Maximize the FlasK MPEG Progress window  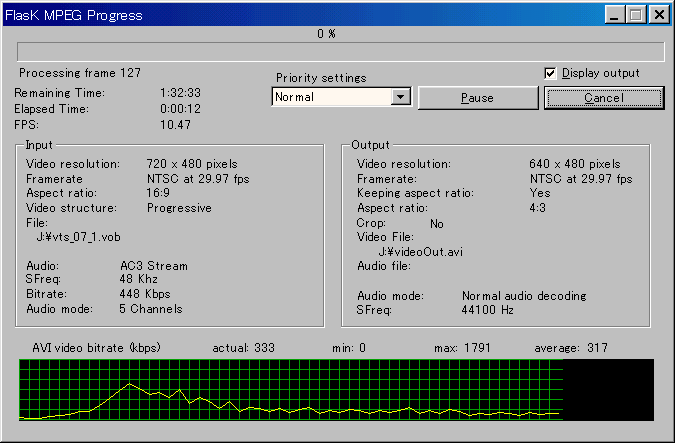pos(636,15)
